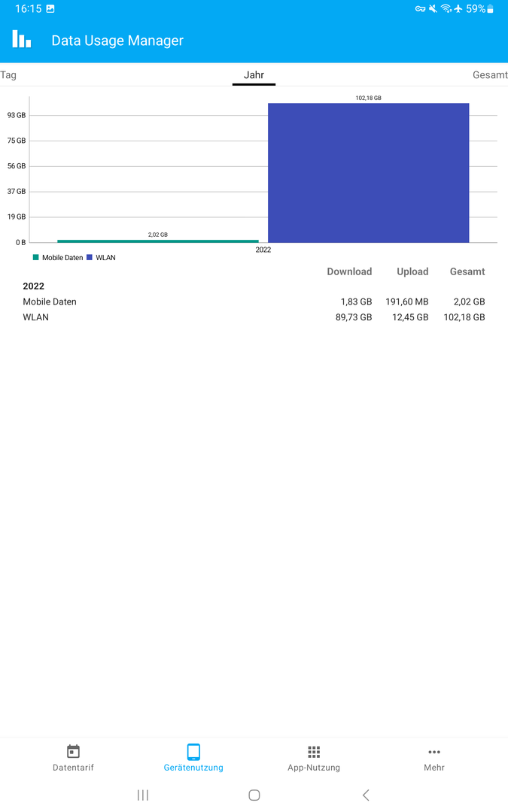
Task: Open the Datentarif calendar icon
Action: [x=73, y=752]
